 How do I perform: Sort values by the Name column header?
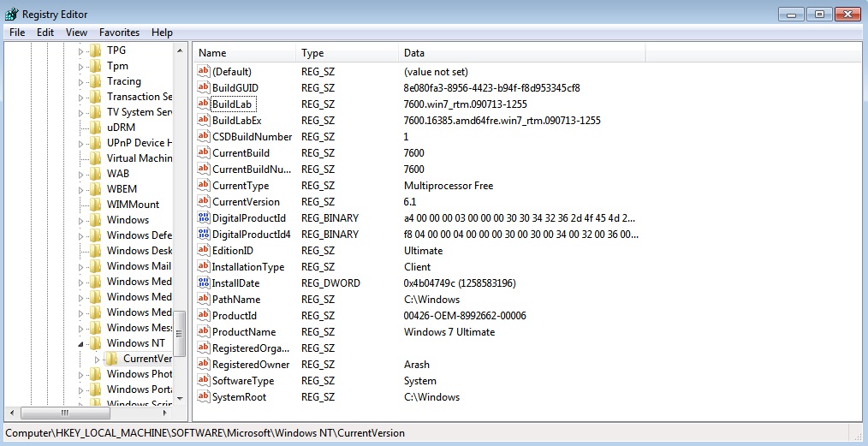pos(244,53)
